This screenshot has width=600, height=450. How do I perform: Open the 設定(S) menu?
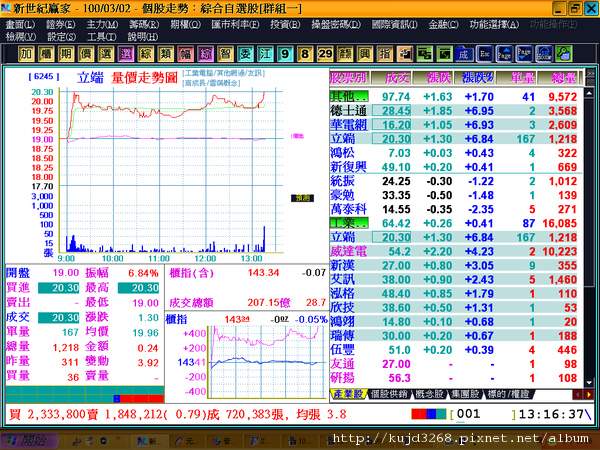(x=61, y=37)
